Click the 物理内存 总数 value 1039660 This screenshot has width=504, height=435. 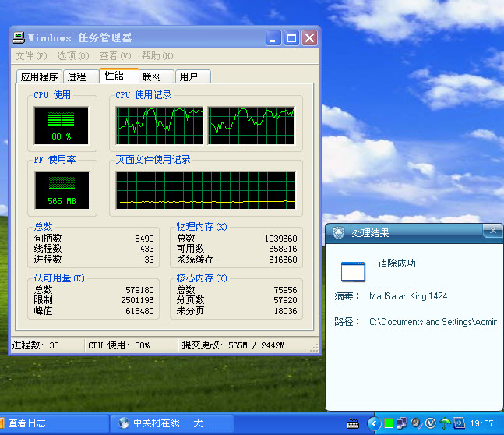point(281,239)
